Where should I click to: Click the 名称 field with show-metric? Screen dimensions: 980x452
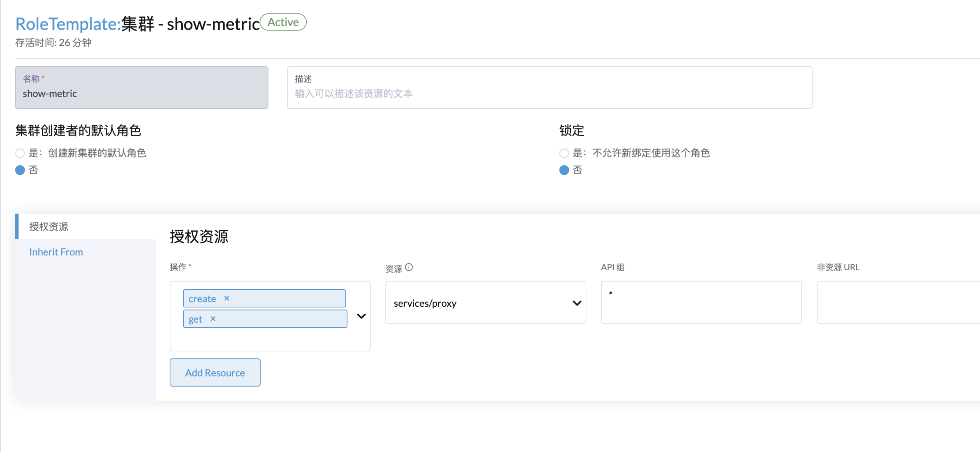pos(141,88)
